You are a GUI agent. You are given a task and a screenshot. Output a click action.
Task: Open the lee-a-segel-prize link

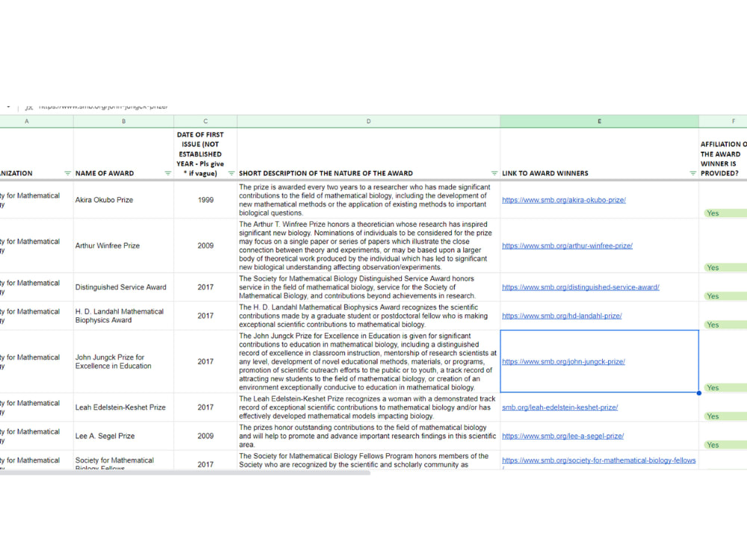point(562,436)
